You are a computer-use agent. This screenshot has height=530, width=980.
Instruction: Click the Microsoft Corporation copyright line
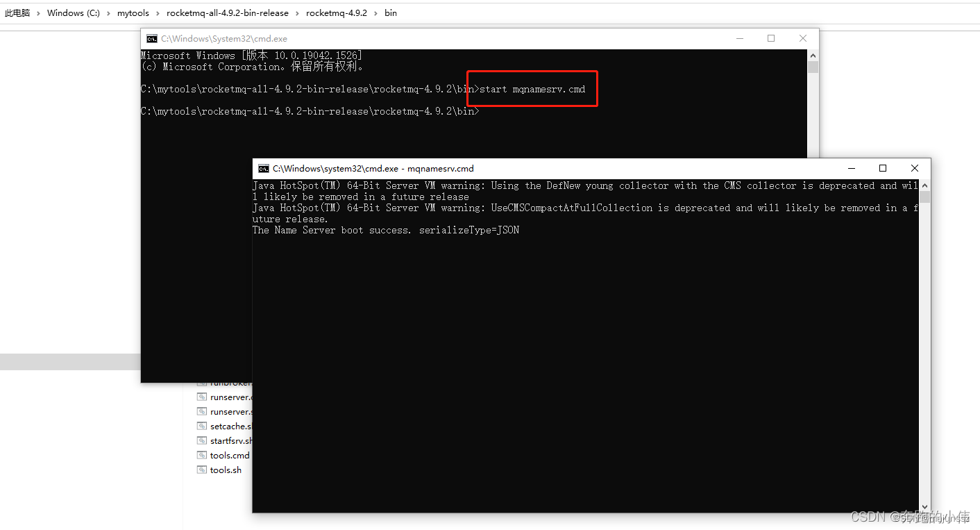click(253, 67)
